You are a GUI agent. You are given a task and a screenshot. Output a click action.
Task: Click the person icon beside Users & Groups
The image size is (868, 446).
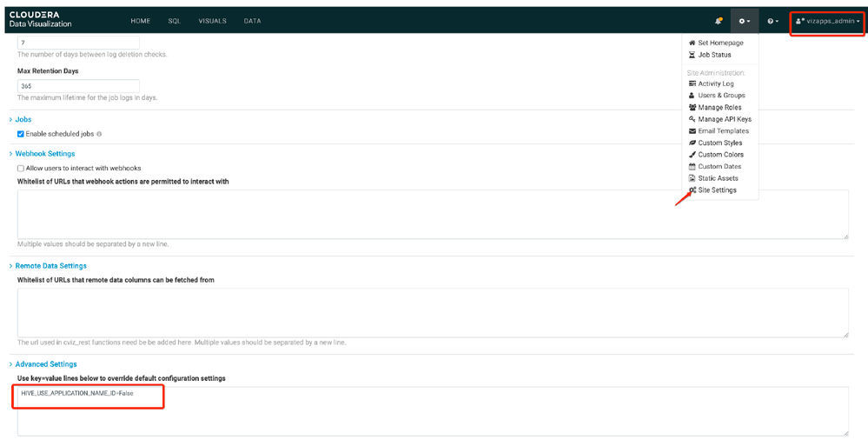[692, 96]
